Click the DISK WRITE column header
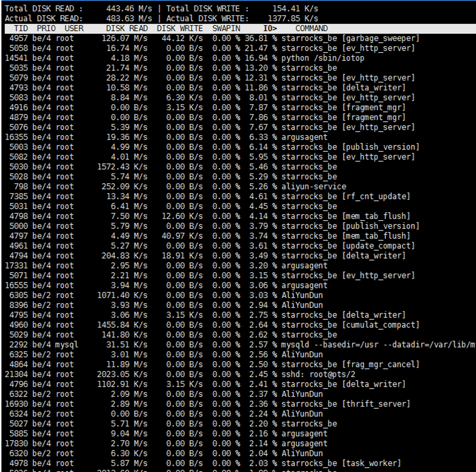 point(180,29)
